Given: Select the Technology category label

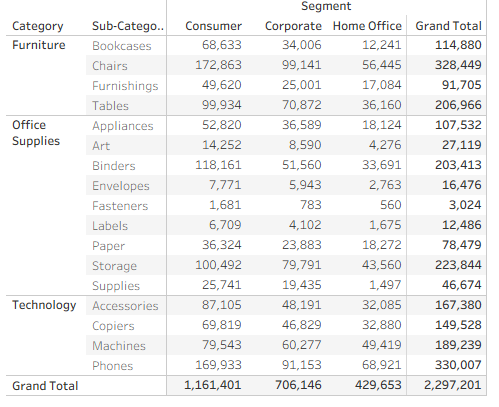Looking at the screenshot, I should pyautogui.click(x=44, y=305).
